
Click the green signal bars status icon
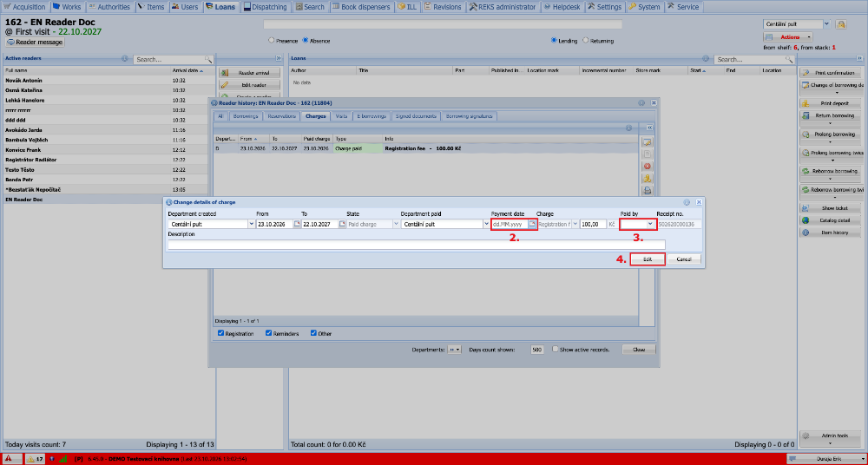[x=63, y=459]
